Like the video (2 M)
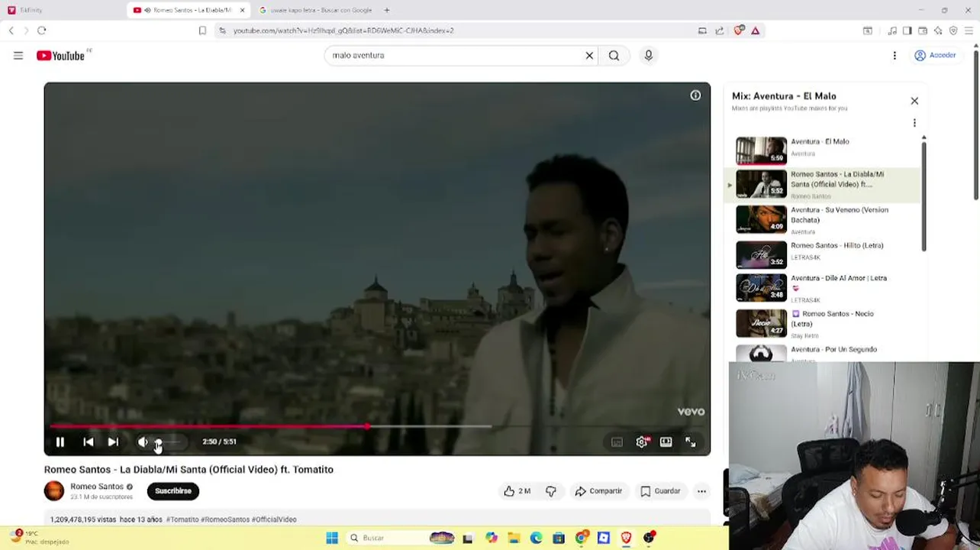This screenshot has width=980, height=550. click(517, 491)
